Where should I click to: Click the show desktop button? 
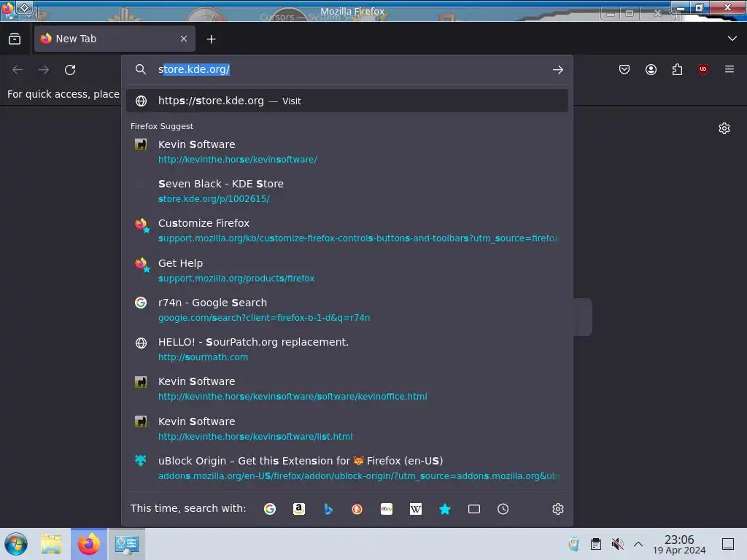728,544
